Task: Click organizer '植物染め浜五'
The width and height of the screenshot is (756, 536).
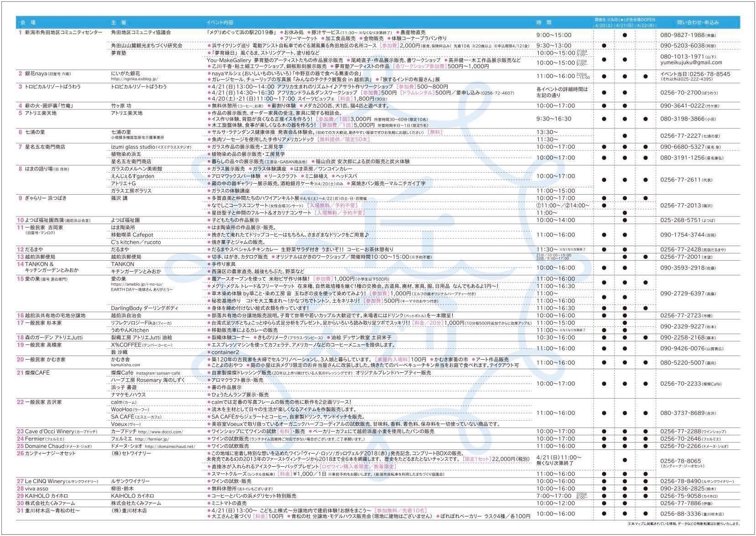Action: (126, 154)
